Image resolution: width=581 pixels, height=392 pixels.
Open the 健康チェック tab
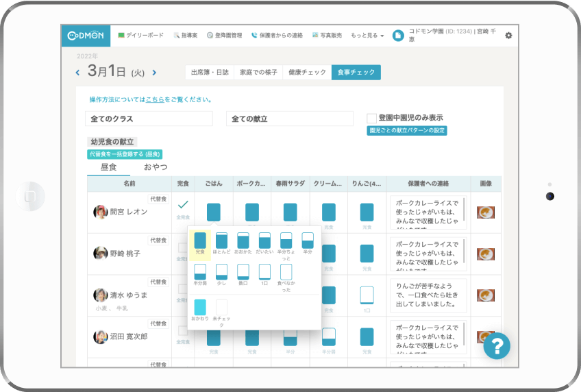[x=307, y=72]
